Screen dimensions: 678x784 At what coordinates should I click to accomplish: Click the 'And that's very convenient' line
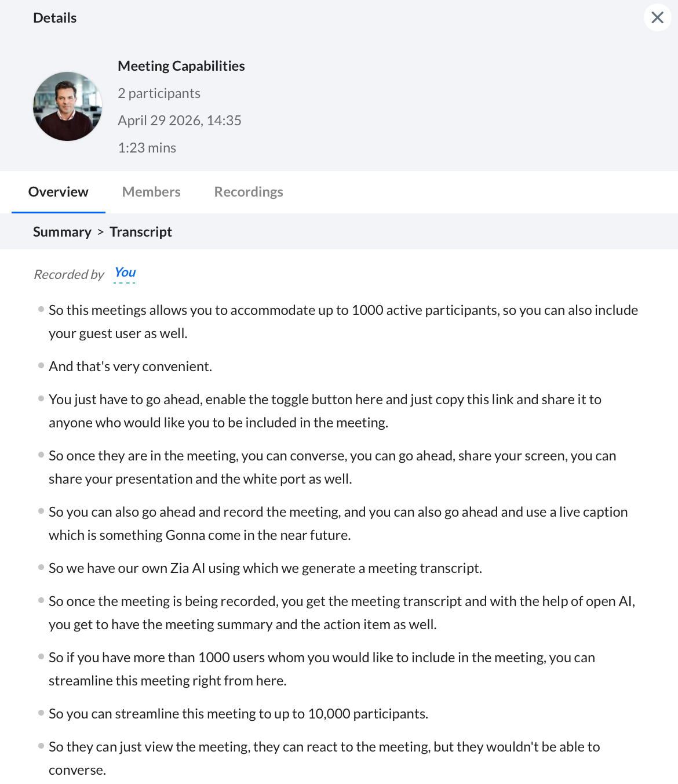pyautogui.click(x=130, y=366)
